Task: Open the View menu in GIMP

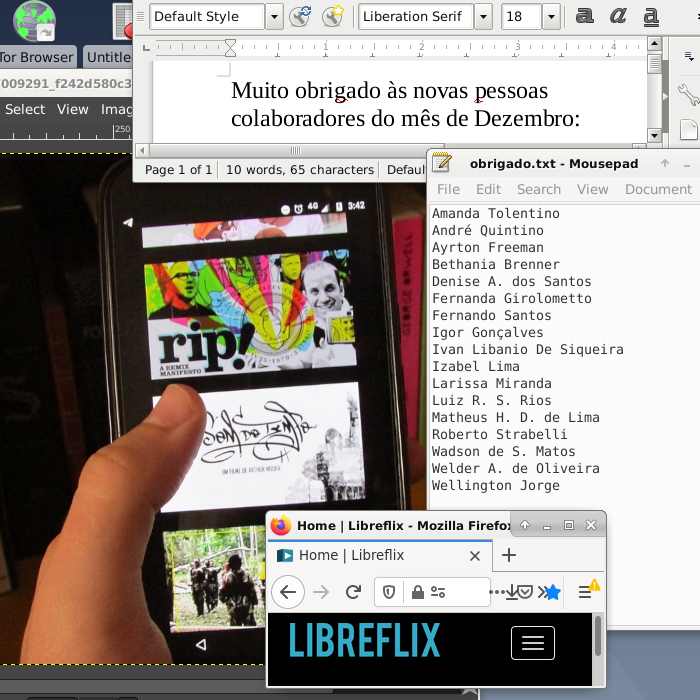Action: pyautogui.click(x=73, y=109)
